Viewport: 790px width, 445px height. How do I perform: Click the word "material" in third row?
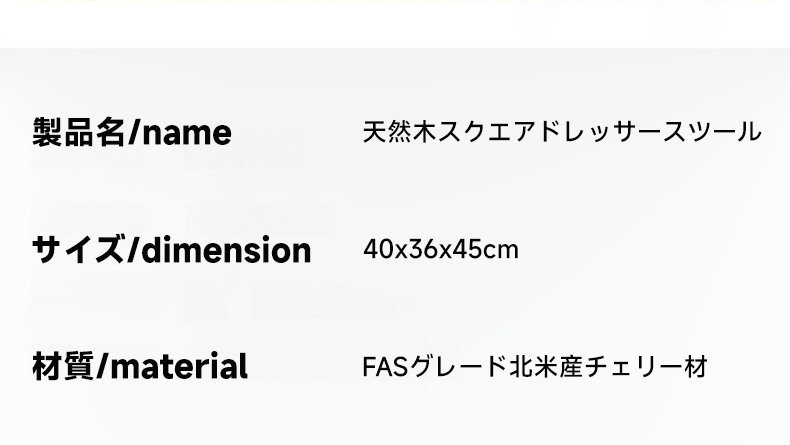click(x=178, y=366)
